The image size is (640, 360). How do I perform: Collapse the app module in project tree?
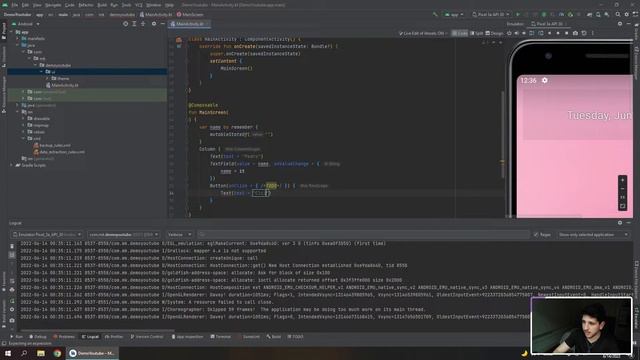pyautogui.click(x=12, y=32)
